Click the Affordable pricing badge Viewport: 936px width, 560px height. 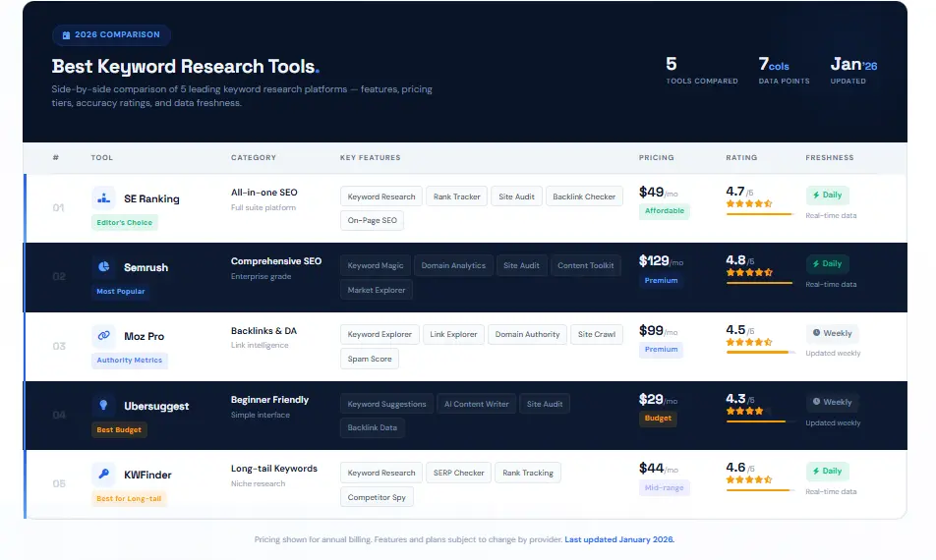[x=664, y=211]
